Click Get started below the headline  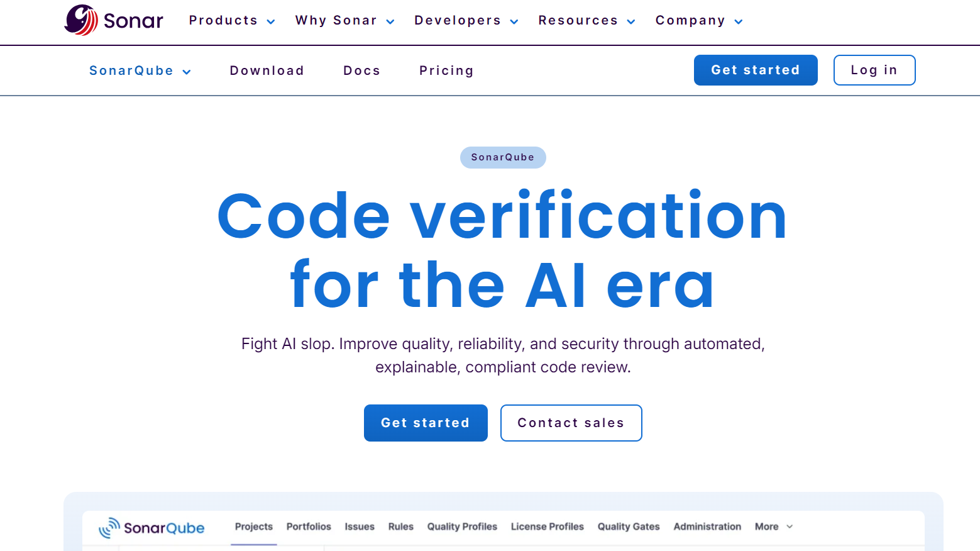[x=426, y=423]
